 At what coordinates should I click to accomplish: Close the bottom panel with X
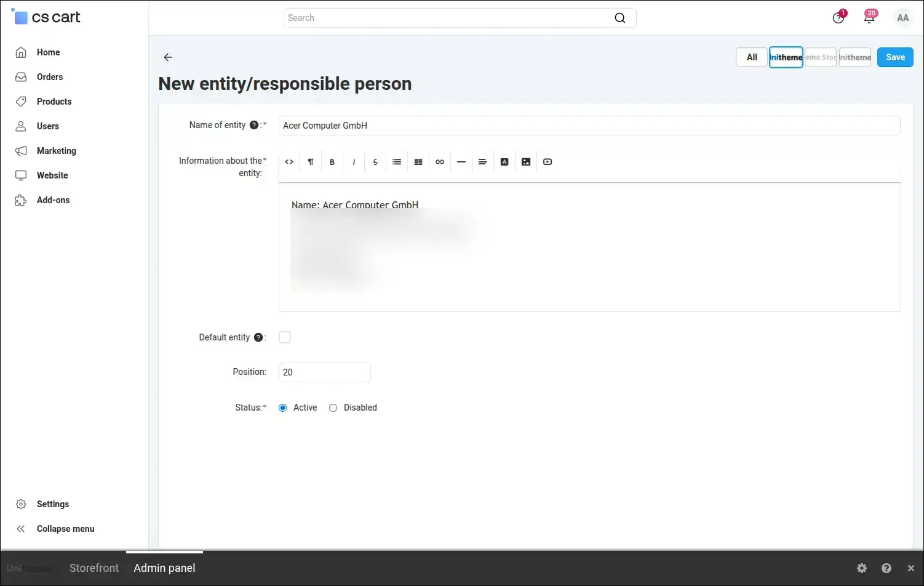(911, 568)
